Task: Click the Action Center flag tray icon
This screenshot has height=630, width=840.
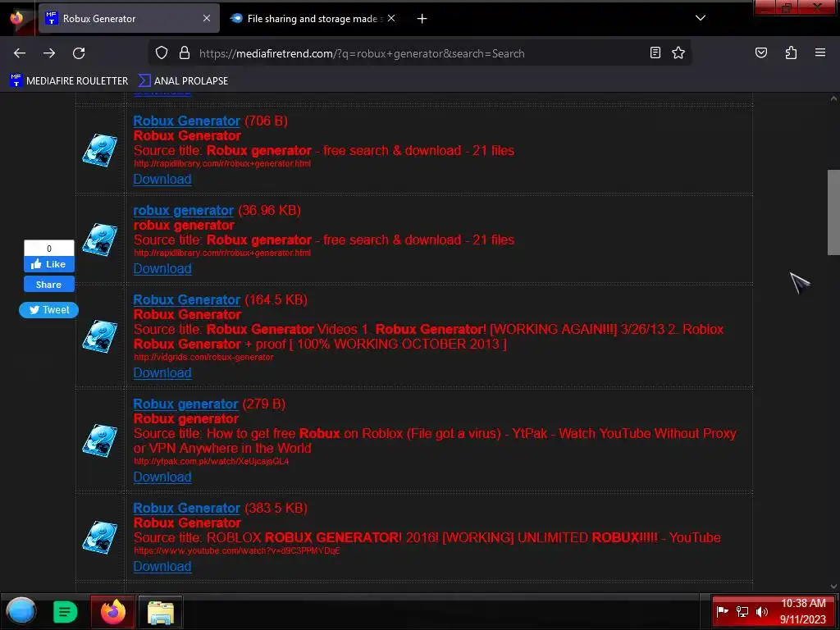Action: pos(723,611)
